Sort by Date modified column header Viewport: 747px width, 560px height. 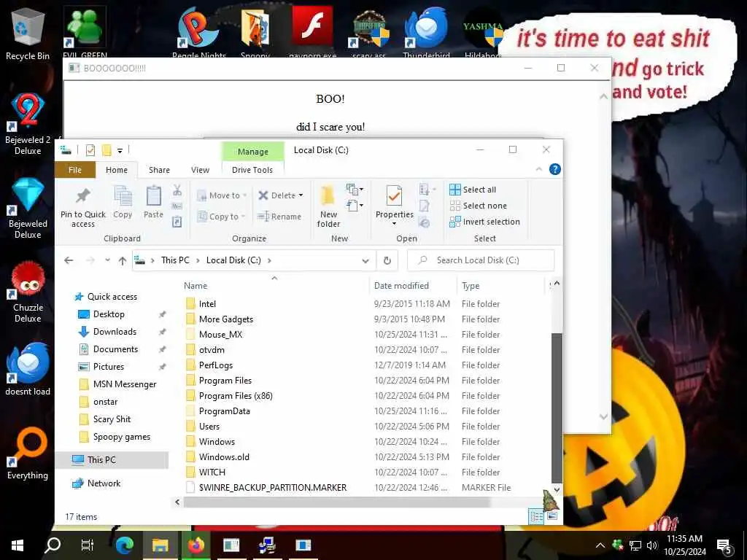401,286
